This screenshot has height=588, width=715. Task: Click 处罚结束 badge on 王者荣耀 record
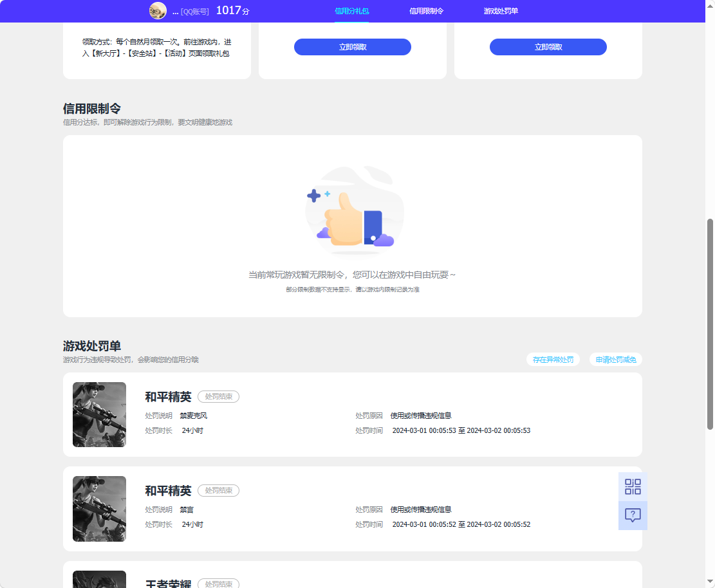coord(218,583)
